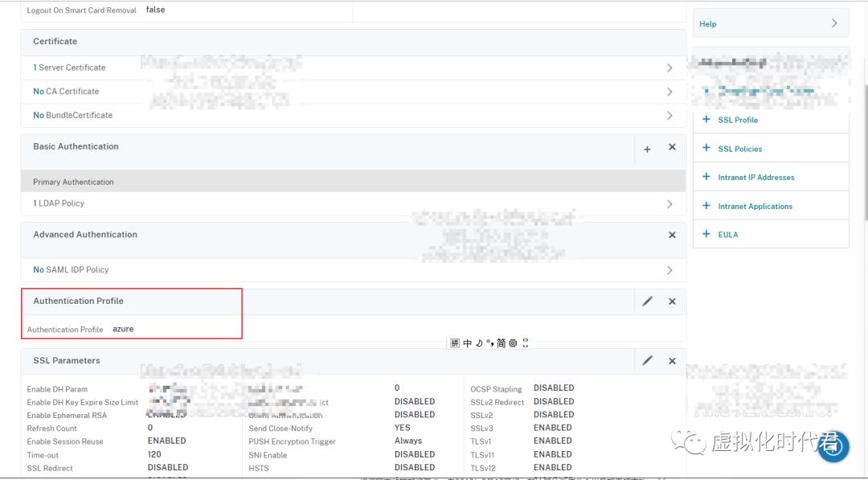Viewport: 868px width, 480px height.
Task: Select the azure authentication profile value
Action: click(123, 329)
